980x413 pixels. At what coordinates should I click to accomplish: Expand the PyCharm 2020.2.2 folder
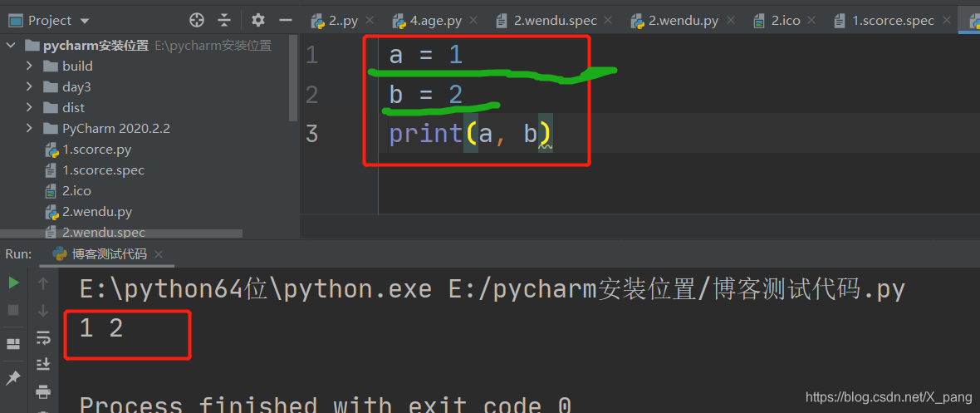pyautogui.click(x=29, y=128)
